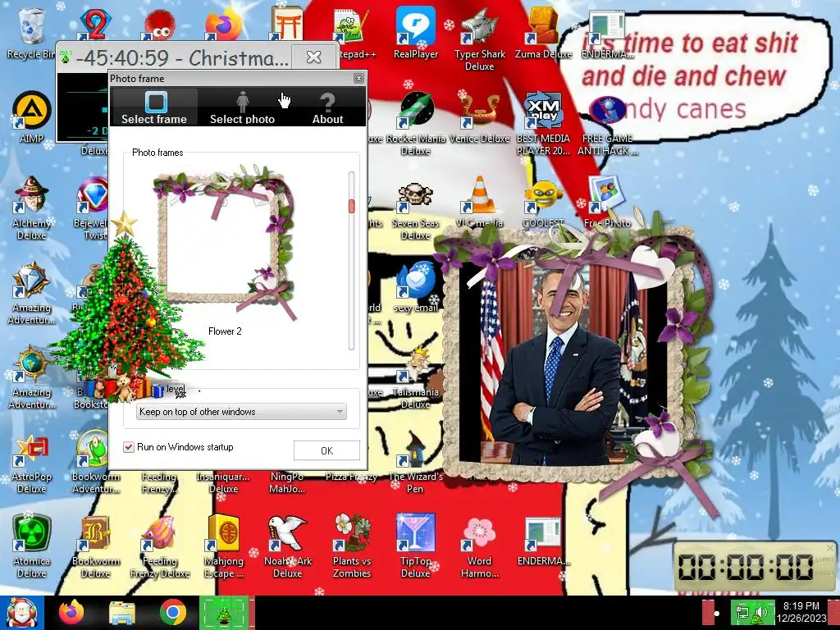Close the Christmas countdown window

(314, 57)
